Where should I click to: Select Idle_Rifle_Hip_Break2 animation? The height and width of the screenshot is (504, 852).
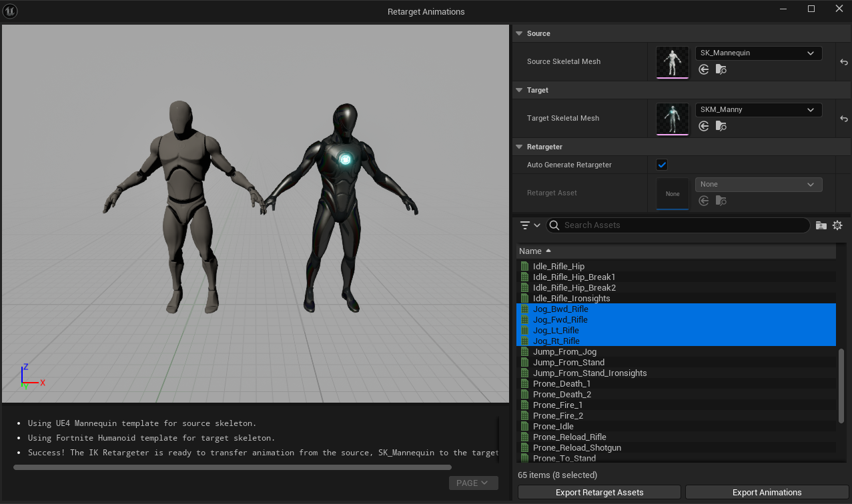pyautogui.click(x=676, y=288)
